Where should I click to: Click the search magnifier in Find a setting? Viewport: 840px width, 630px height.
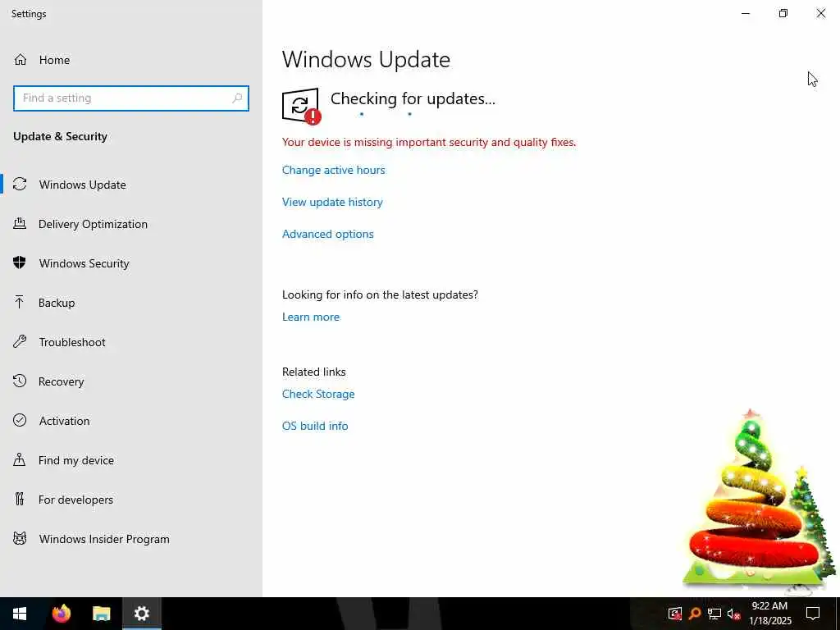tap(237, 98)
